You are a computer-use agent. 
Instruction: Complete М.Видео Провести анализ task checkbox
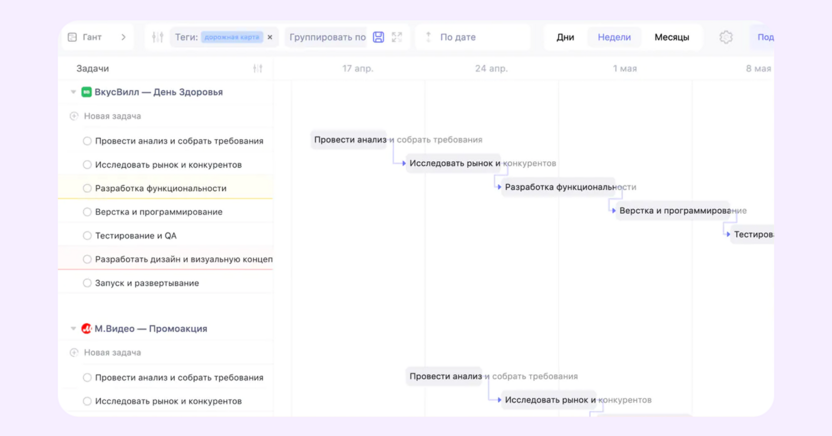click(87, 378)
